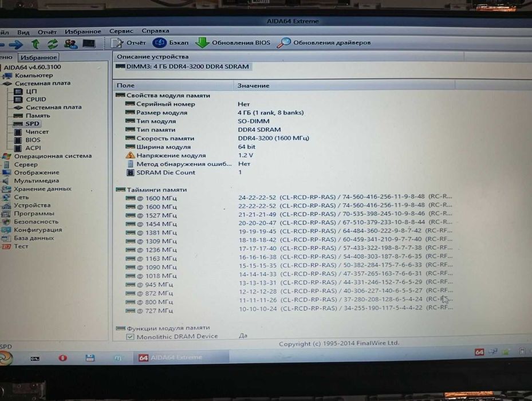Select Компьютер in the tree

34,76
